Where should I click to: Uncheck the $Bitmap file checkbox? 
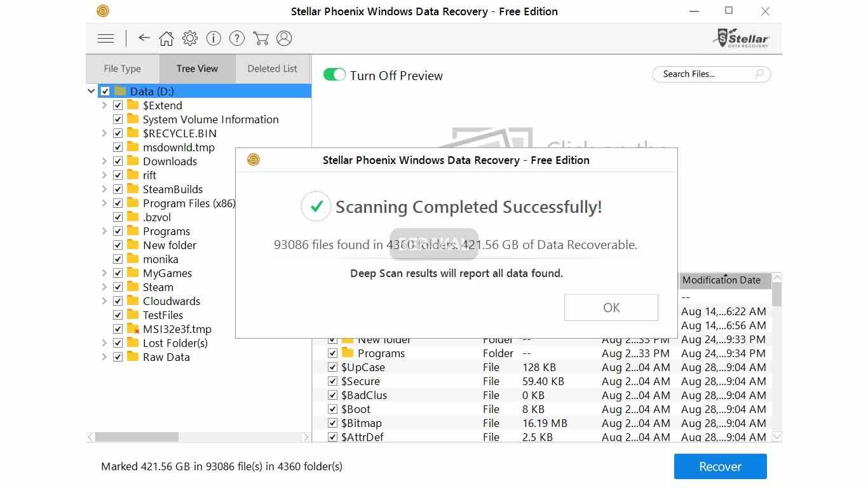[332, 423]
